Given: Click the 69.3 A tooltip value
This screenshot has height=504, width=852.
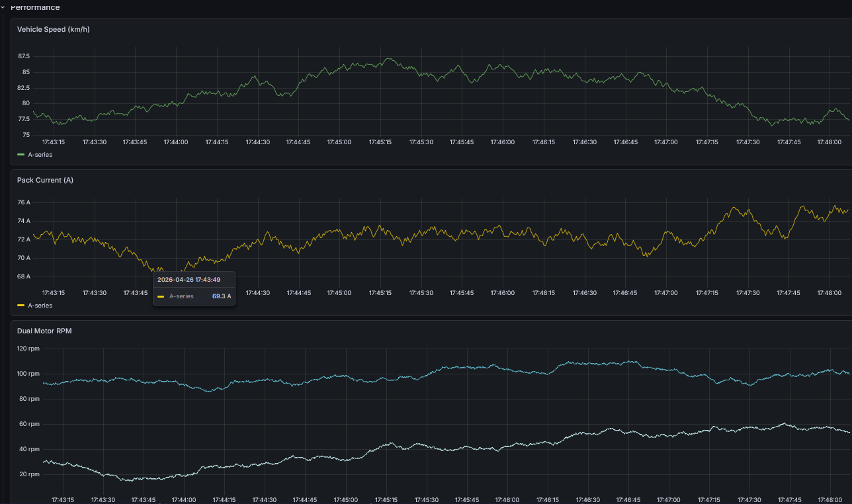Looking at the screenshot, I should point(222,296).
